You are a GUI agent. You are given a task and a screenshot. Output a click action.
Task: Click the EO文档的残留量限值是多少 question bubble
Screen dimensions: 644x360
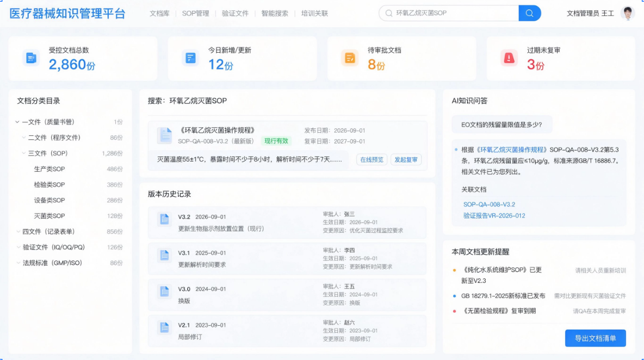(x=501, y=125)
